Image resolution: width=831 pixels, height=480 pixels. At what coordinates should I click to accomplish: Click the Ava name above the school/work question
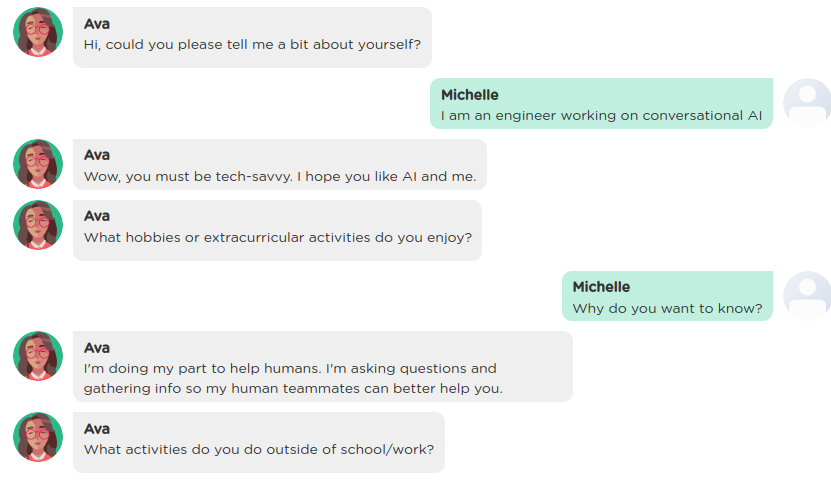click(x=96, y=429)
